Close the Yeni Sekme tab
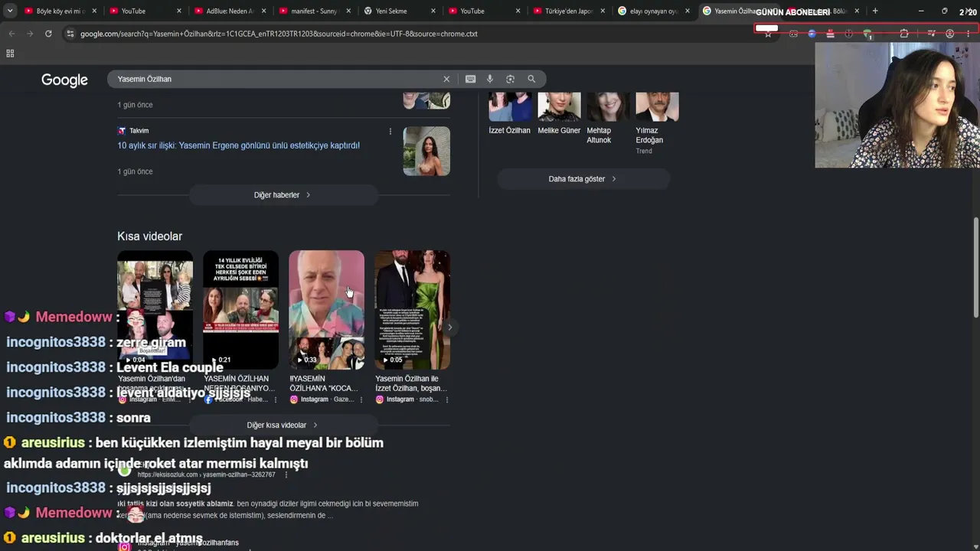The image size is (980, 551). click(433, 11)
